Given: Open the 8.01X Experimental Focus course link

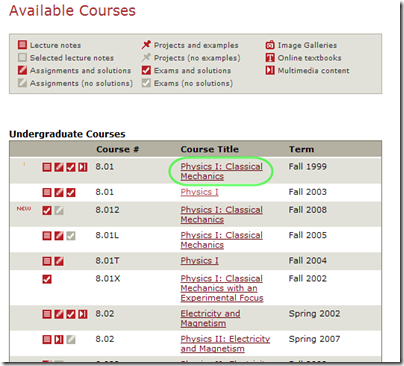Looking at the screenshot, I should pyautogui.click(x=222, y=288).
